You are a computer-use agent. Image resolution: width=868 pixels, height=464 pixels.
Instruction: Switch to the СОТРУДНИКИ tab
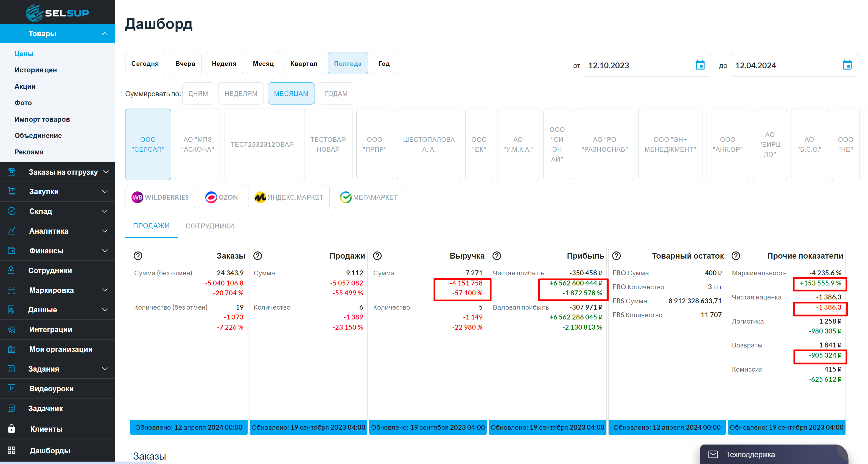tap(209, 226)
